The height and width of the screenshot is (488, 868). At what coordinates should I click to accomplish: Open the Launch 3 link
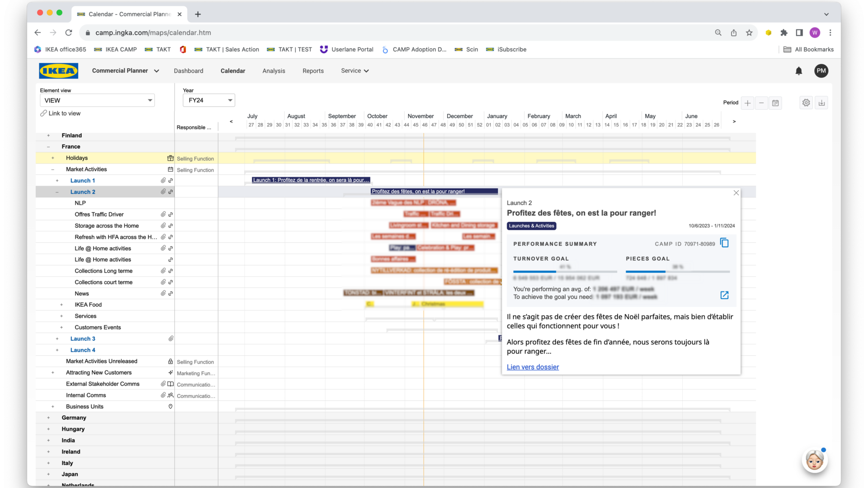click(83, 339)
